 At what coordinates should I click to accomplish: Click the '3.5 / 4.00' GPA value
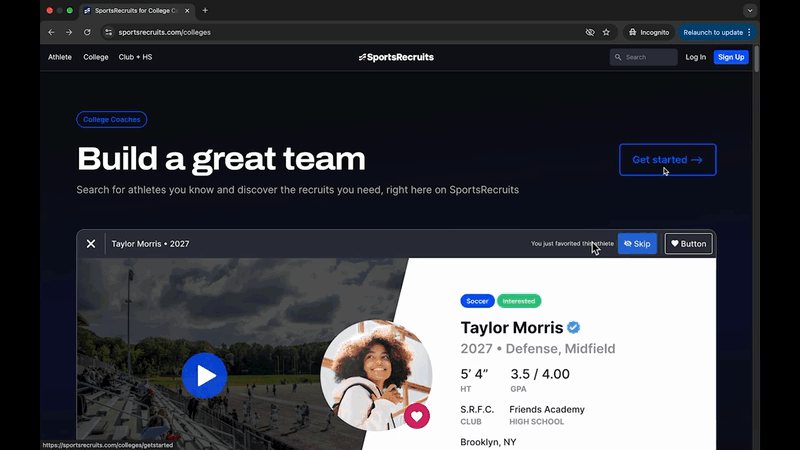(x=540, y=374)
